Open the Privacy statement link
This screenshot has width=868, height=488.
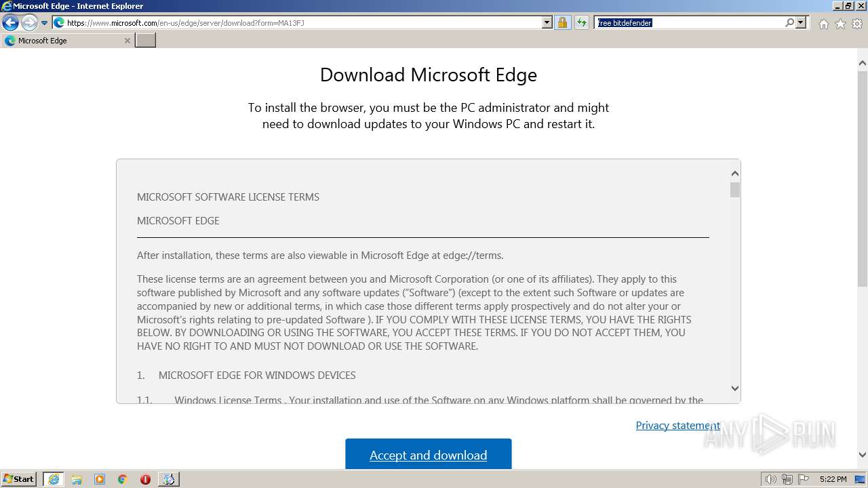[677, 425]
